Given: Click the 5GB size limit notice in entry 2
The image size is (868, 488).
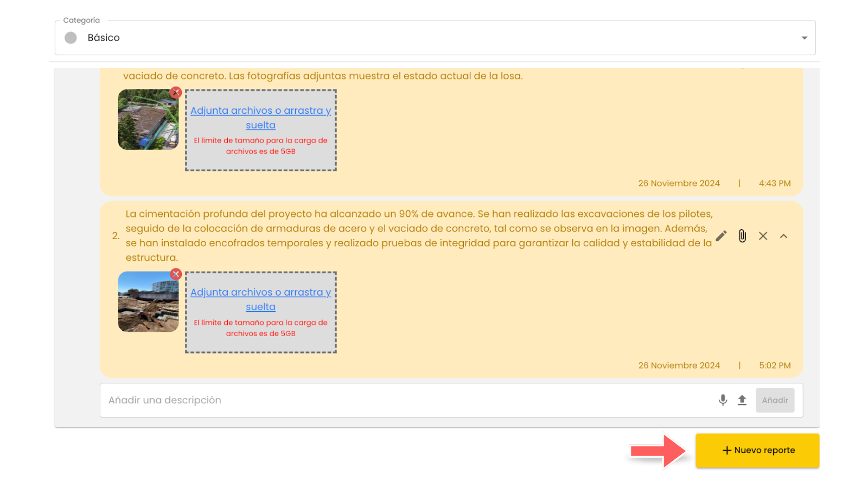Looking at the screenshot, I should pyautogui.click(x=260, y=328).
